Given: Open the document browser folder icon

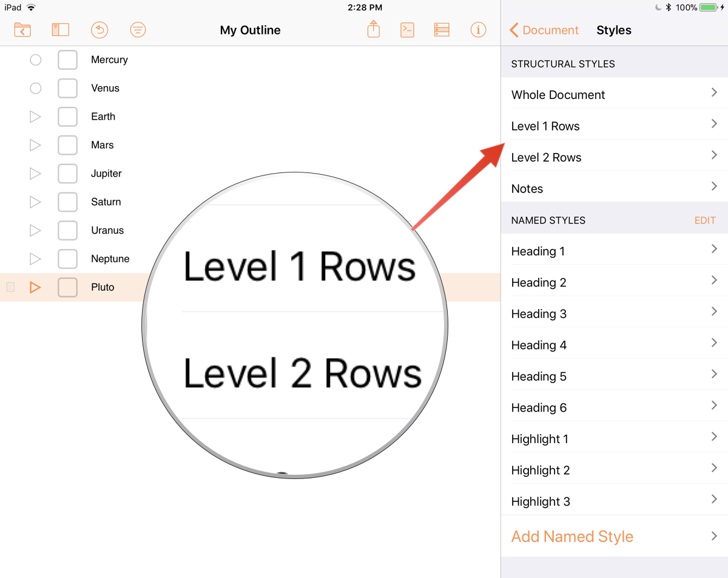Looking at the screenshot, I should 22,30.
